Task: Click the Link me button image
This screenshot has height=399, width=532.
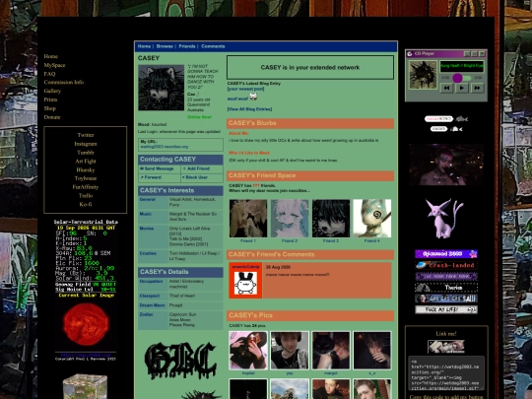Action: 446,347
